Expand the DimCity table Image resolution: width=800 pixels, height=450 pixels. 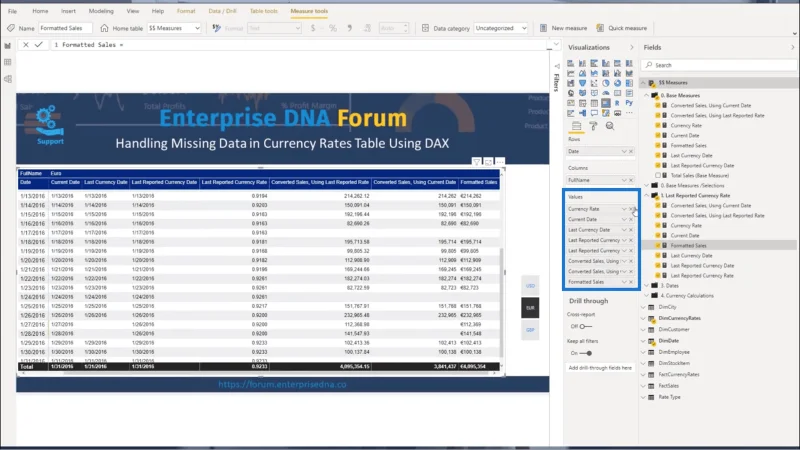point(643,307)
